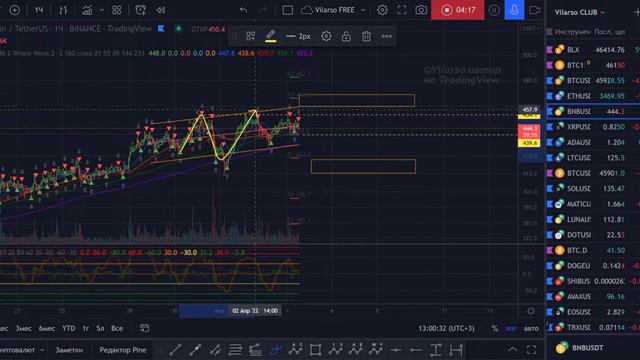Open indicator templates grid
The image size is (640, 360).
(117, 10)
